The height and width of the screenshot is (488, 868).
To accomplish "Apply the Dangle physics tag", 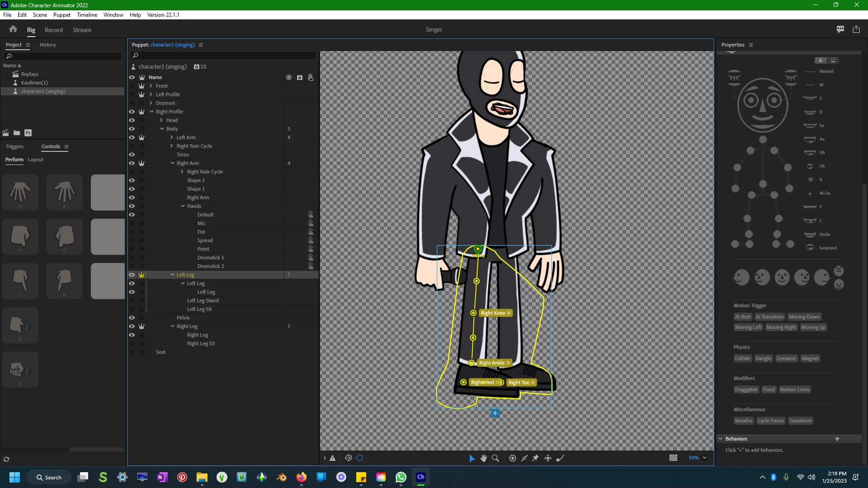I will [x=763, y=358].
